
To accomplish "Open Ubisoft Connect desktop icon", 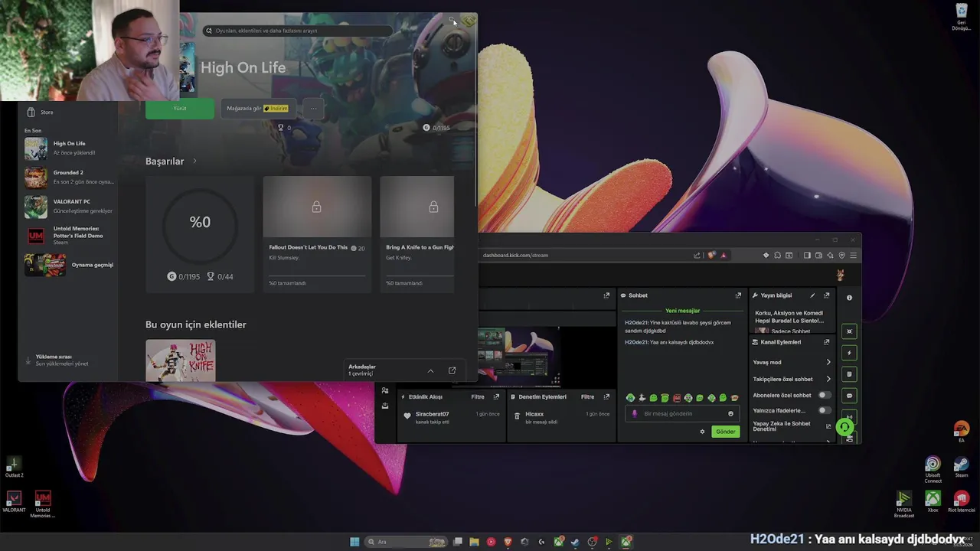I will coord(933,470).
